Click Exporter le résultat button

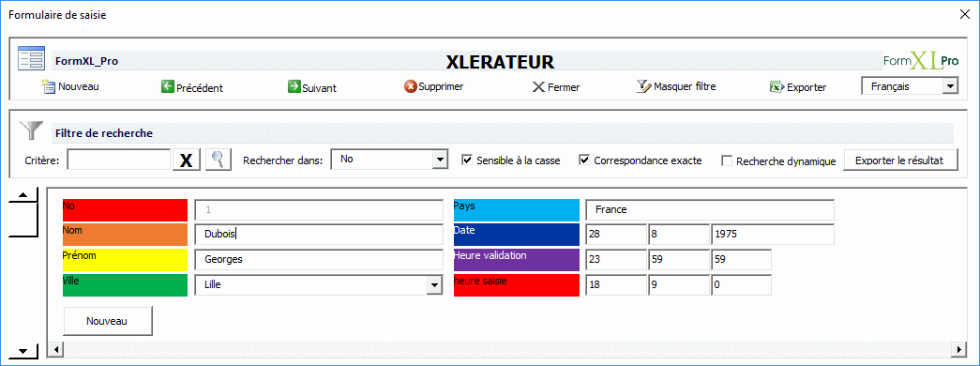pos(901,160)
